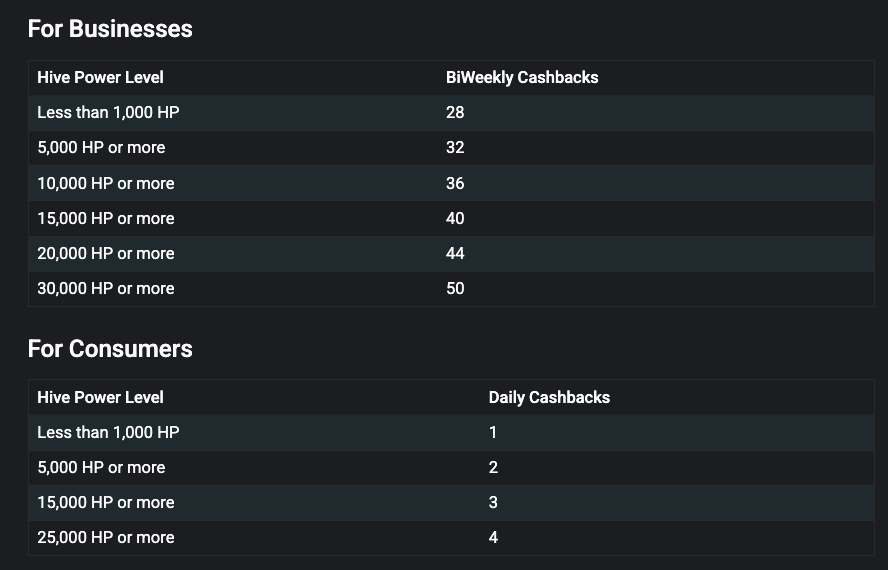Select Hive Power Level header in Consumers table
The width and height of the screenshot is (888, 570).
click(x=100, y=397)
